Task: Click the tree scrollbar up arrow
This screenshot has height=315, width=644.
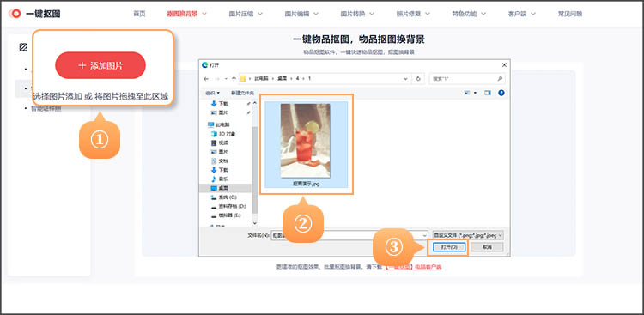Action: tap(255, 103)
